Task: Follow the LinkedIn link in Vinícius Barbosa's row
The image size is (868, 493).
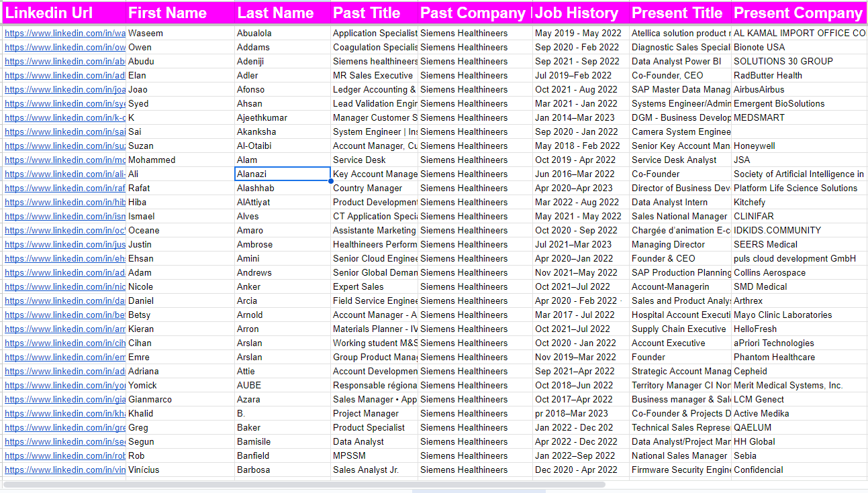Action: [65, 470]
